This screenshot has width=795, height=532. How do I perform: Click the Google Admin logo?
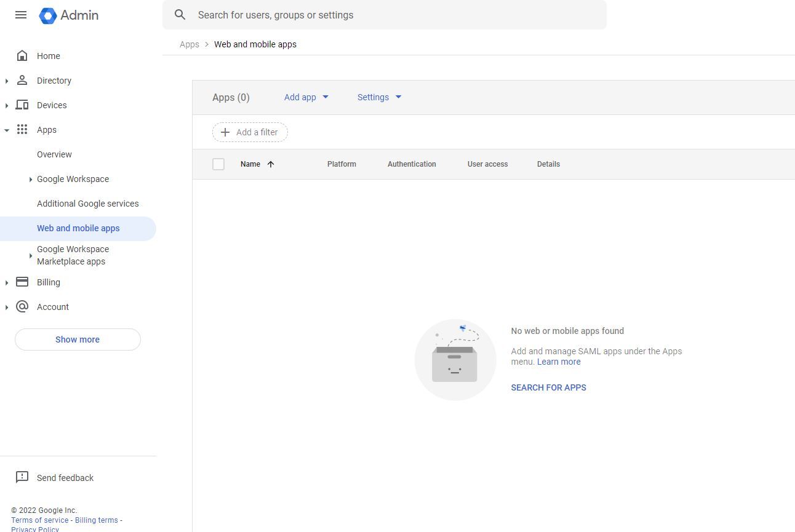68,15
